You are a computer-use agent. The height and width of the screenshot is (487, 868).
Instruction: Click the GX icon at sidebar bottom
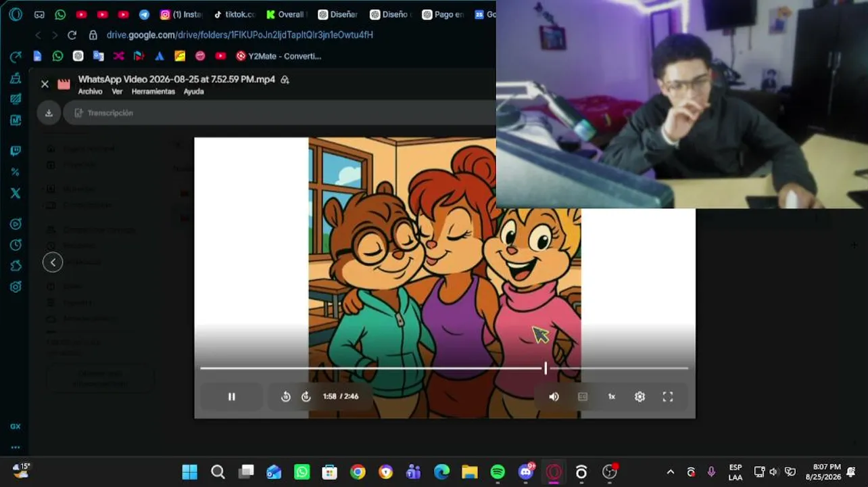click(15, 427)
